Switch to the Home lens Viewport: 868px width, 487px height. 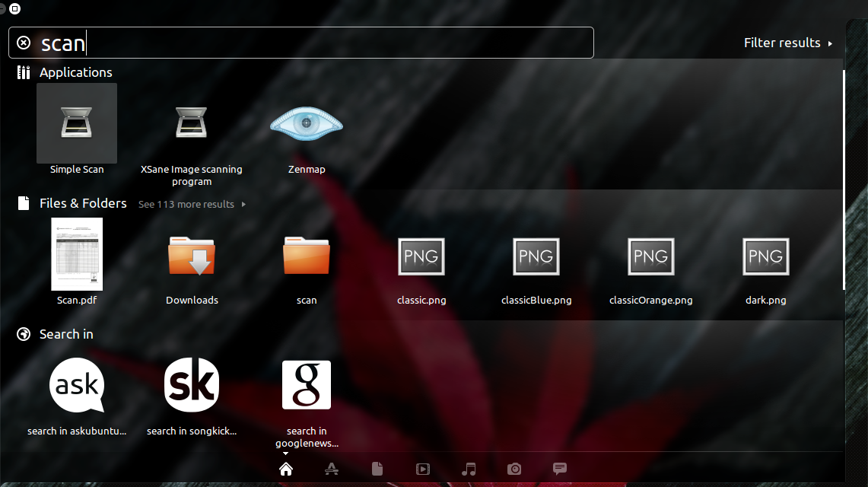pos(285,469)
